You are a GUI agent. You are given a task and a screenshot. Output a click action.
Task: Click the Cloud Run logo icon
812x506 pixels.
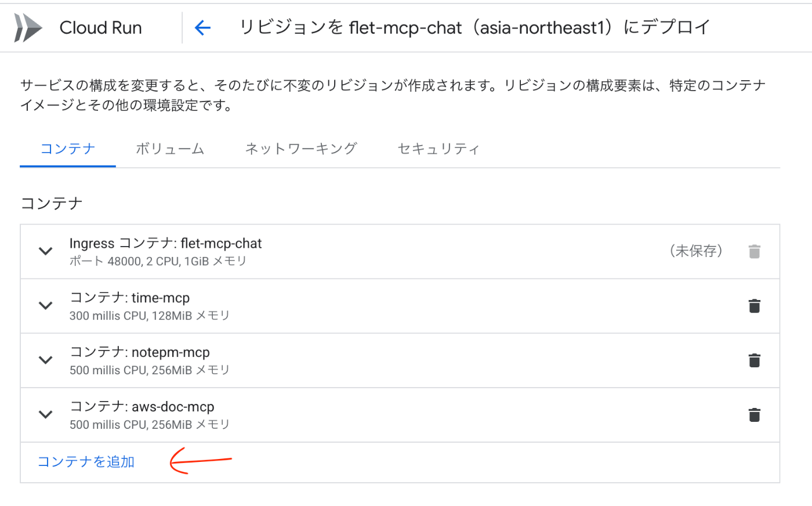[x=28, y=27]
